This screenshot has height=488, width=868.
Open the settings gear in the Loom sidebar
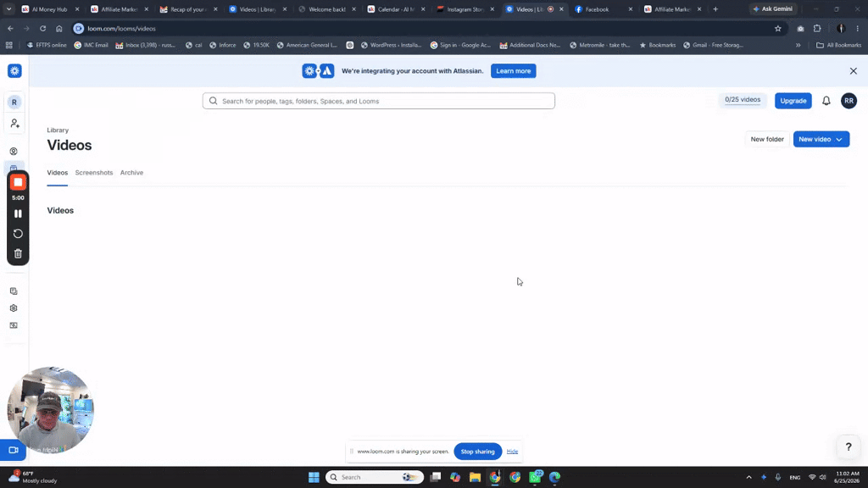click(x=14, y=308)
